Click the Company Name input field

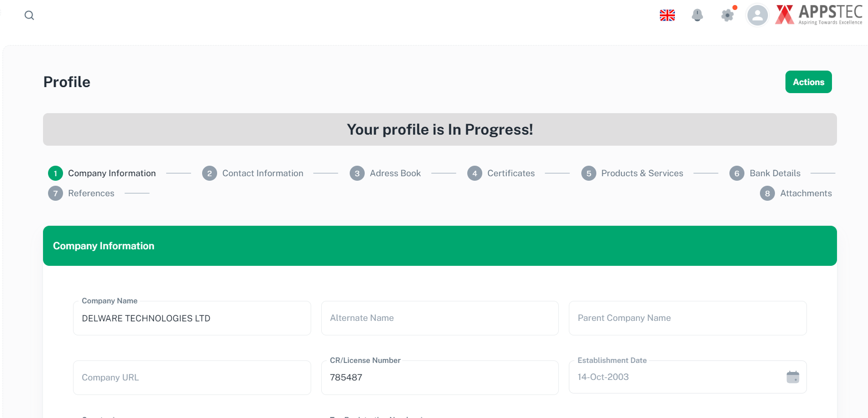192,318
